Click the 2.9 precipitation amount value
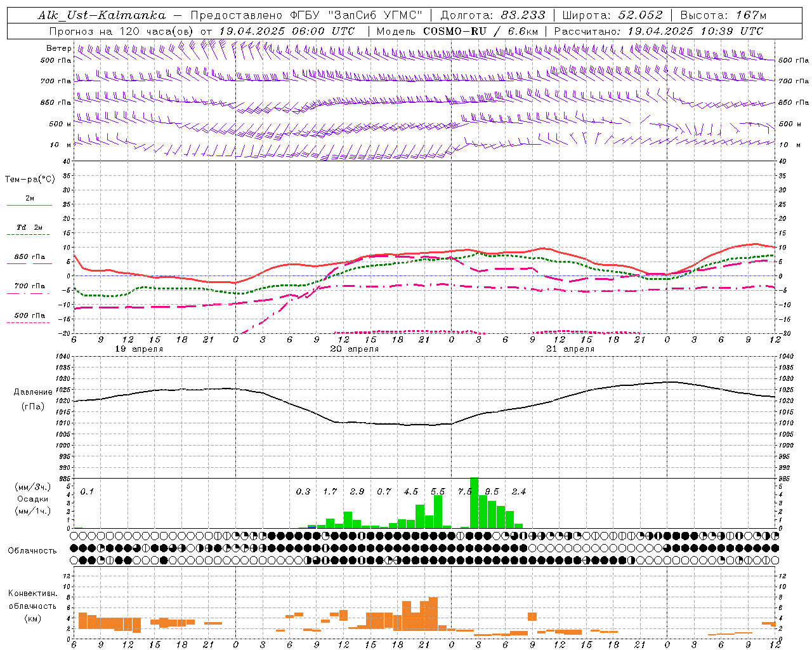812x650 pixels. click(357, 491)
